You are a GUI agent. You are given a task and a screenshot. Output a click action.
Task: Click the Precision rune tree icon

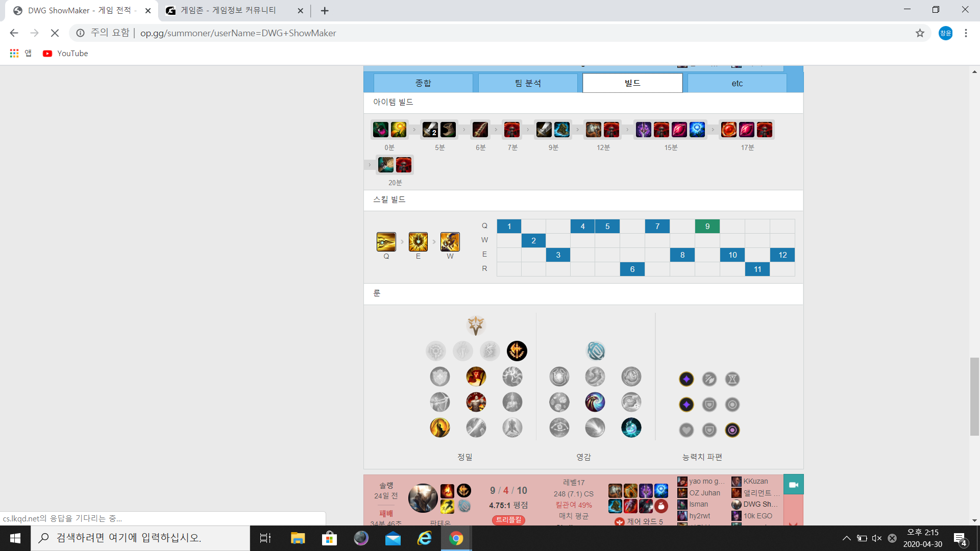click(x=476, y=325)
